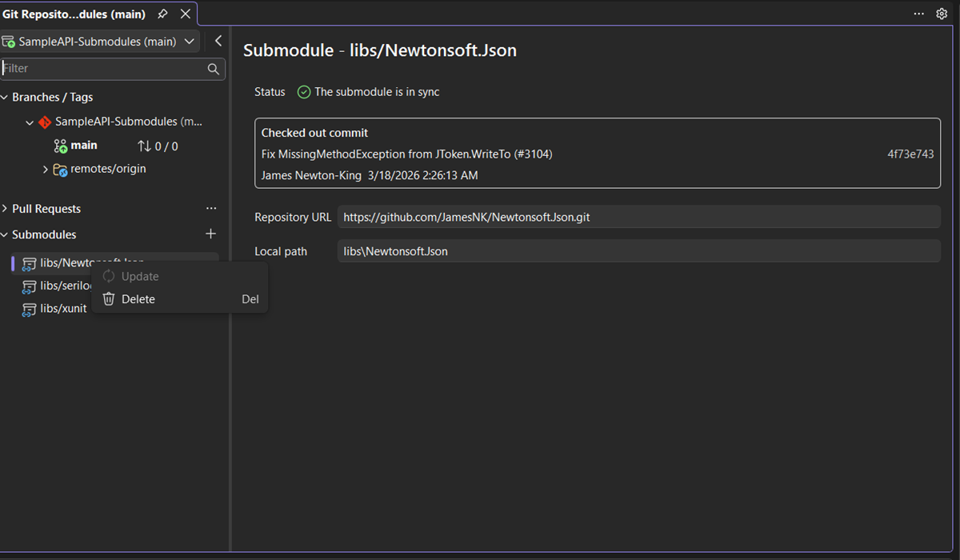The height and width of the screenshot is (560, 960).
Task: Click the libs/Newtonsoft.Json submodule icon
Action: click(x=30, y=263)
